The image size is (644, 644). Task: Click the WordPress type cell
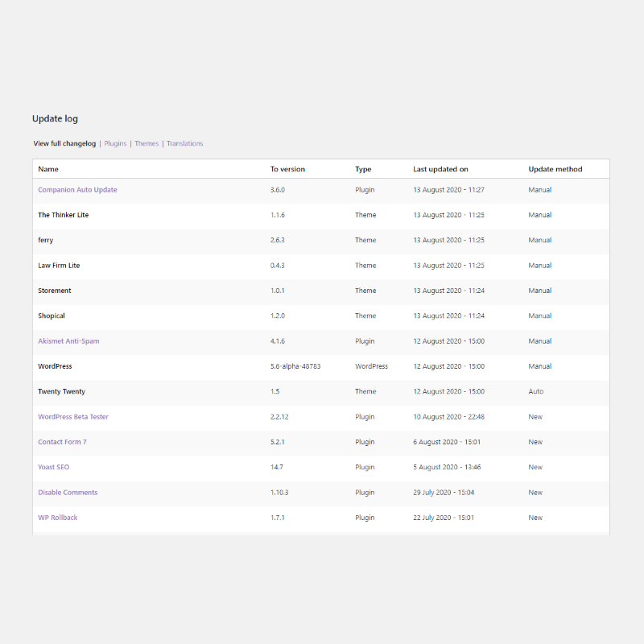point(371,366)
